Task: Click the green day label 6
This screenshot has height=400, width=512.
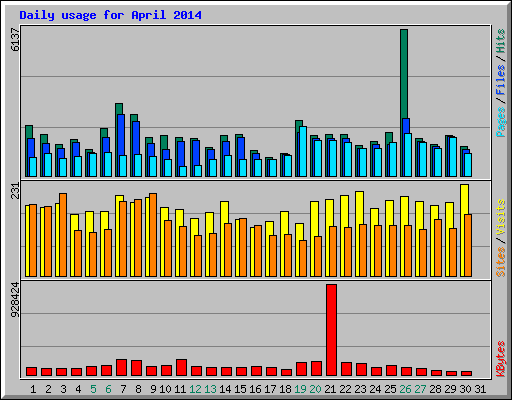Action: click(x=108, y=389)
